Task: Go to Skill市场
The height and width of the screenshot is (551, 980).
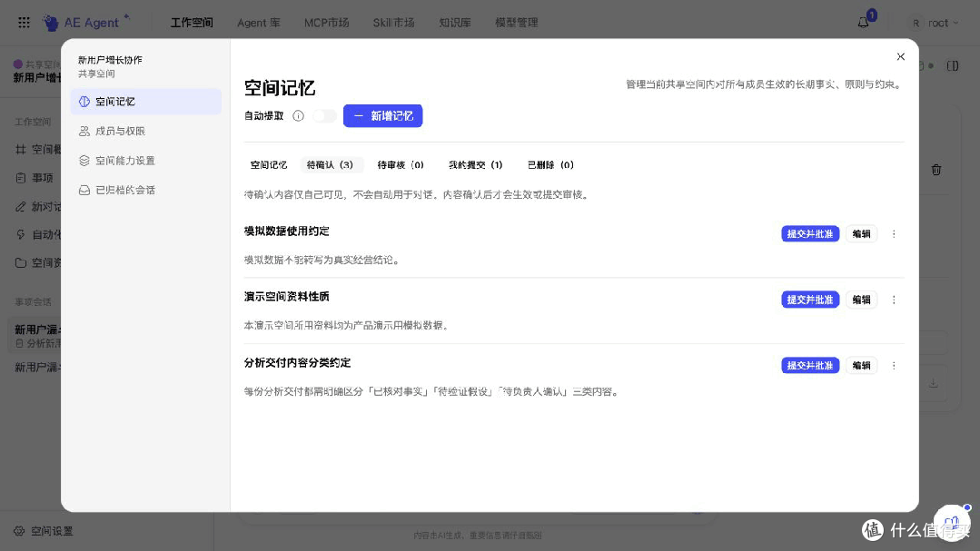Action: [x=394, y=23]
